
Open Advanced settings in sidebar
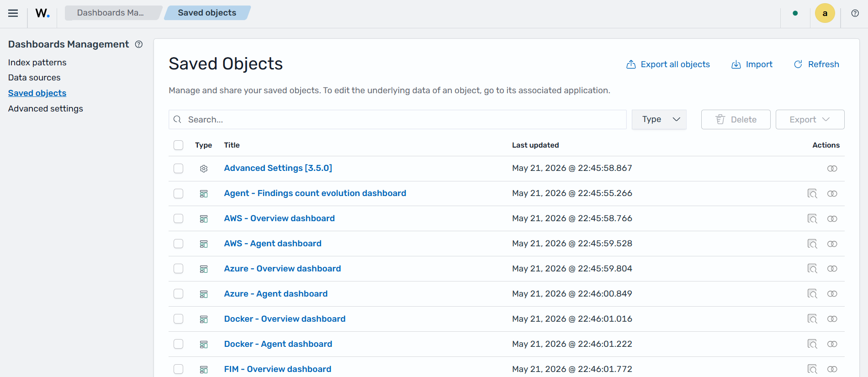pyautogui.click(x=45, y=109)
